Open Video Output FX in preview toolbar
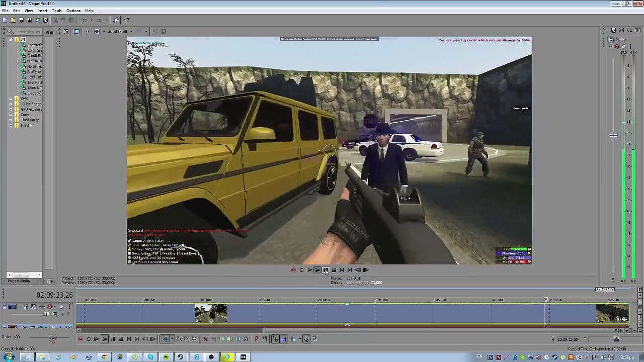This screenshot has width=644, height=362. click(x=88, y=31)
